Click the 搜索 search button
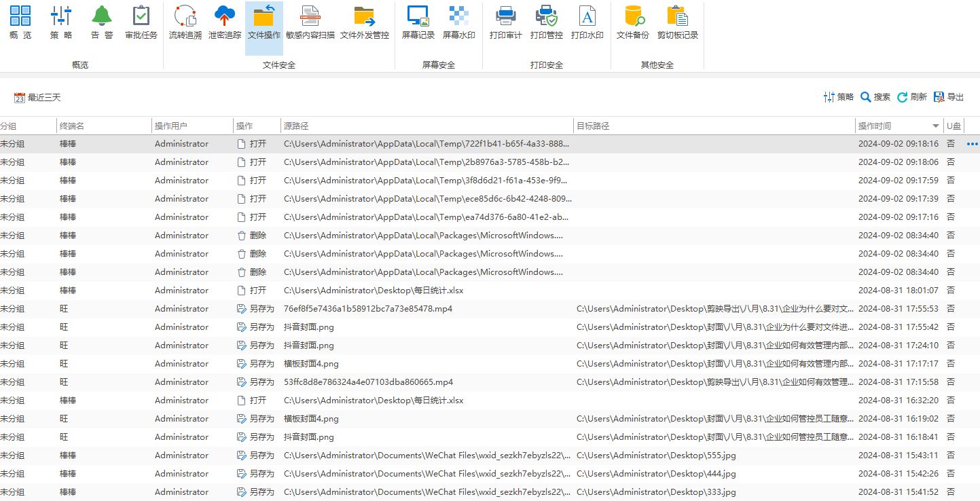 tap(875, 97)
